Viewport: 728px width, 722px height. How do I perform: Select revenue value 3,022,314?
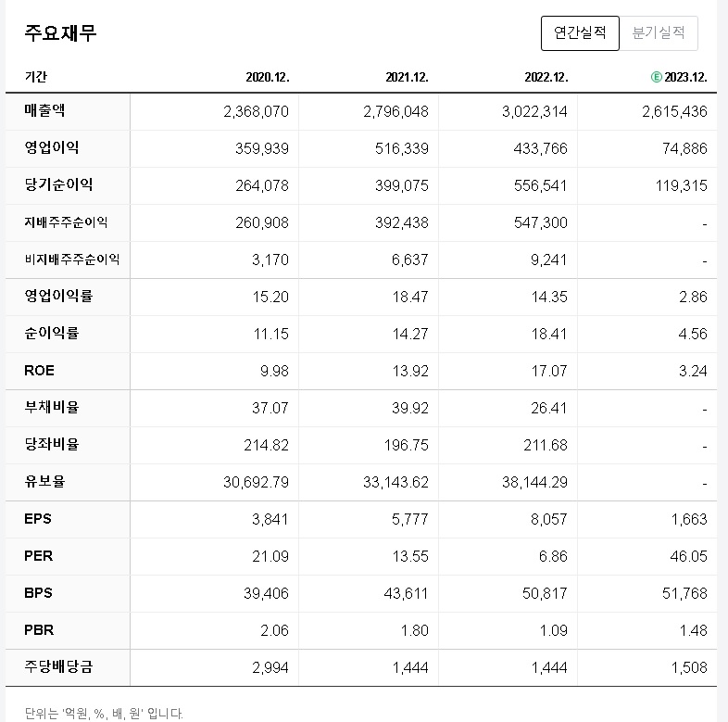(x=534, y=111)
